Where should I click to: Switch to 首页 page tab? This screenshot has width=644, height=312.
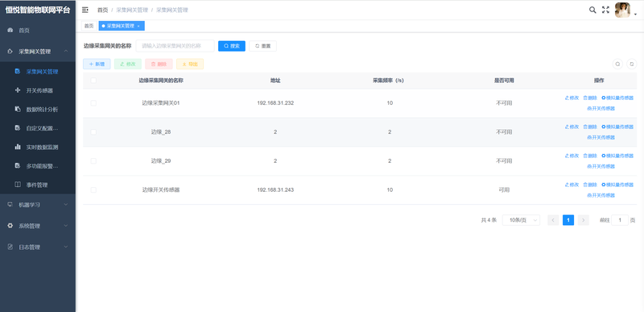89,26
